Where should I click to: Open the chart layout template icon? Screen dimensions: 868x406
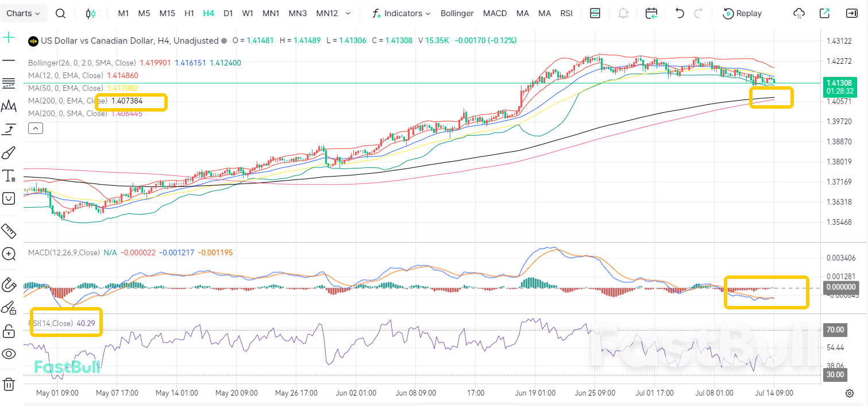click(x=595, y=13)
